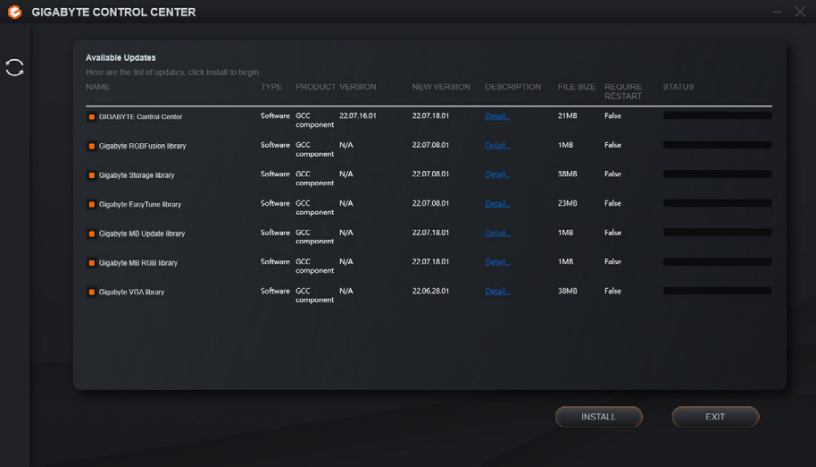This screenshot has width=816, height=467.
Task: Open Detail link for Gigabyte Storage library
Action: (x=497, y=174)
